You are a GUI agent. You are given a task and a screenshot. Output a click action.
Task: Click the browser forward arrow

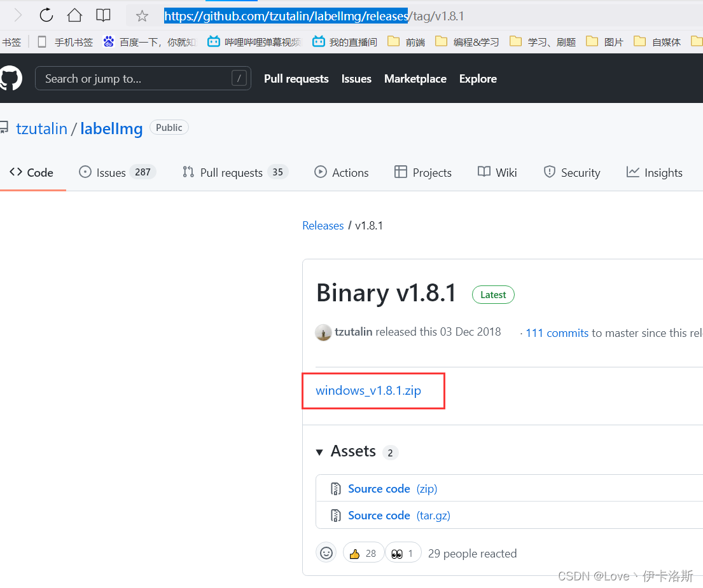(x=18, y=15)
